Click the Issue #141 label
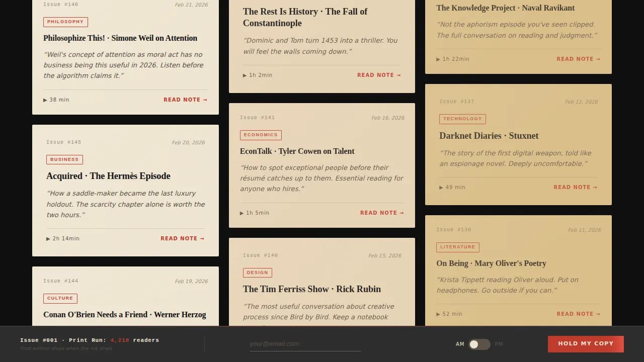 [x=258, y=118]
